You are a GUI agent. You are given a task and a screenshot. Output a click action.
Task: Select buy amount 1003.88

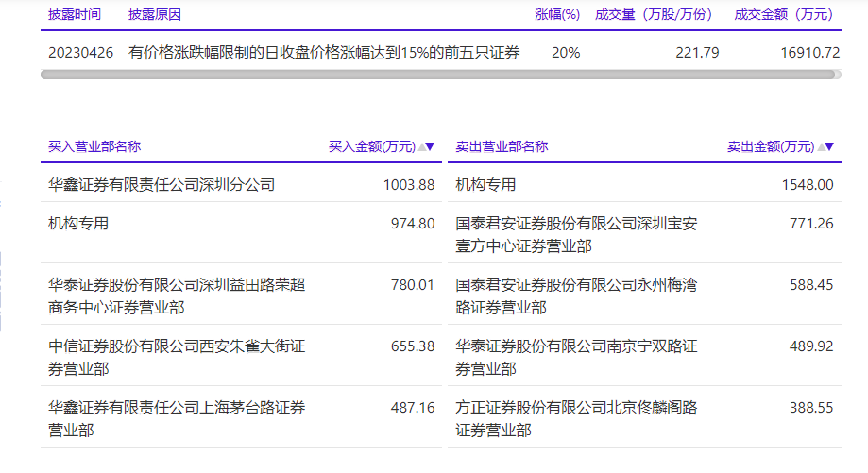(x=409, y=185)
